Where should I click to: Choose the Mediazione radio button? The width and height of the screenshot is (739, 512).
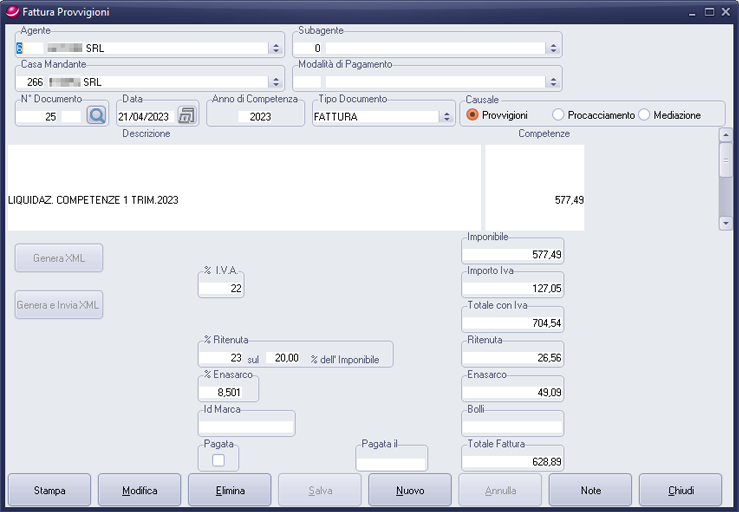[644, 115]
